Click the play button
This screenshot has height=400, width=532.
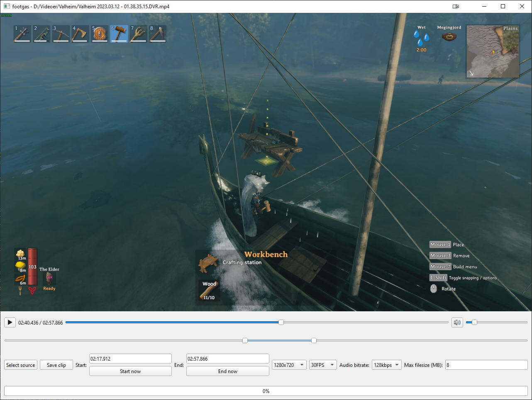[x=10, y=322]
